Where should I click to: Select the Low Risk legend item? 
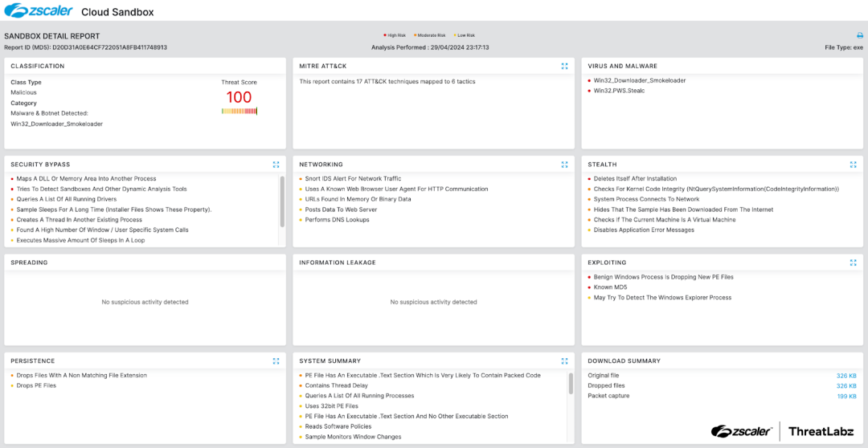tap(465, 35)
